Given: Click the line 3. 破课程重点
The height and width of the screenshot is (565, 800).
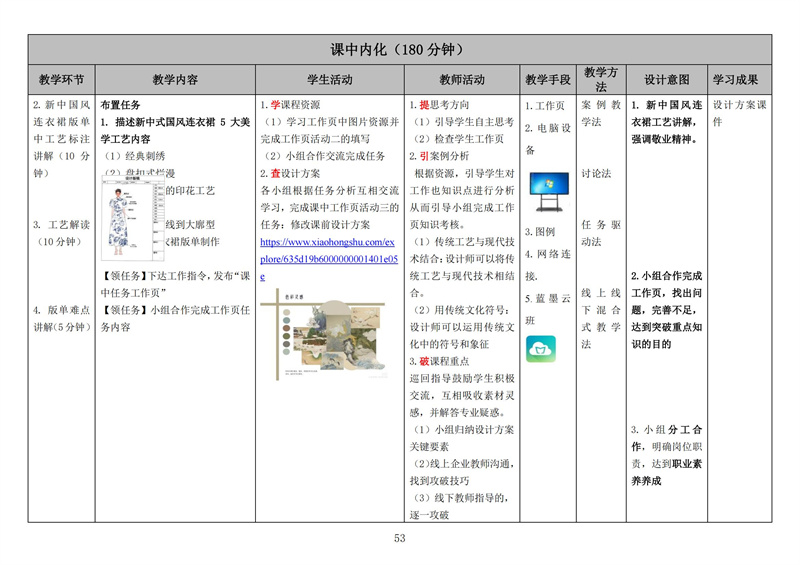Looking at the screenshot, I should 439,361.
